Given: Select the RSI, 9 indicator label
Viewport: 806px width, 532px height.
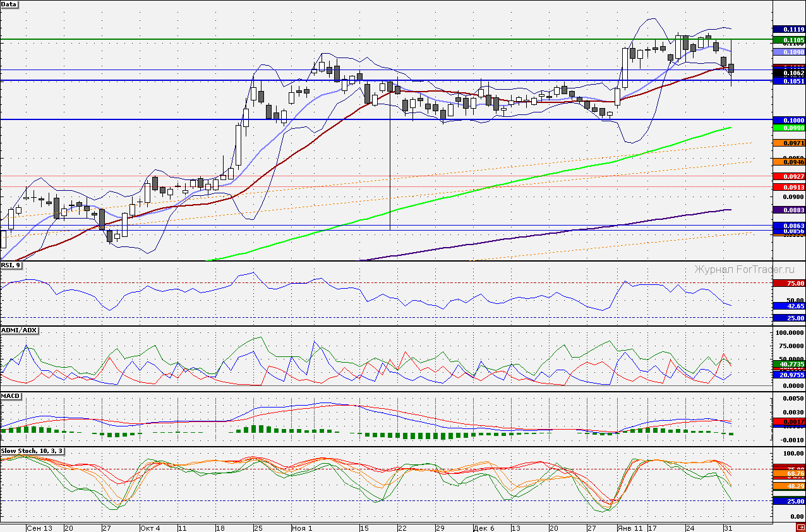Looking at the screenshot, I should coord(11,265).
